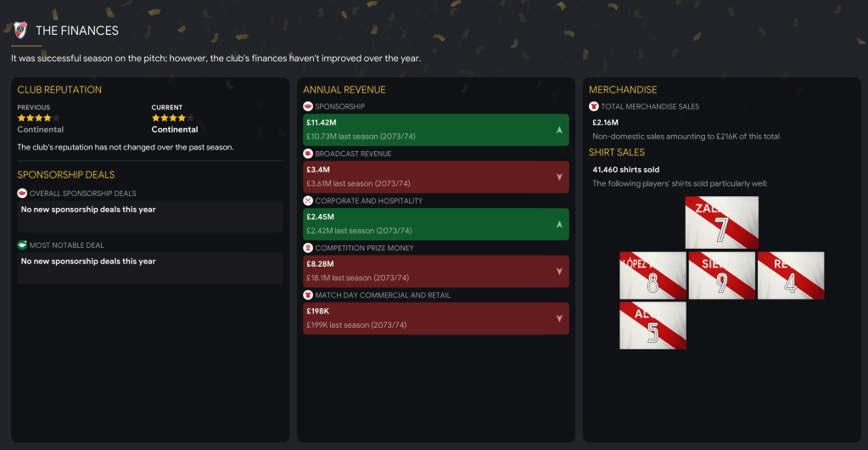Select the number 7 shirt thumbnail
Image resolution: width=868 pixels, height=450 pixels.
(x=721, y=222)
